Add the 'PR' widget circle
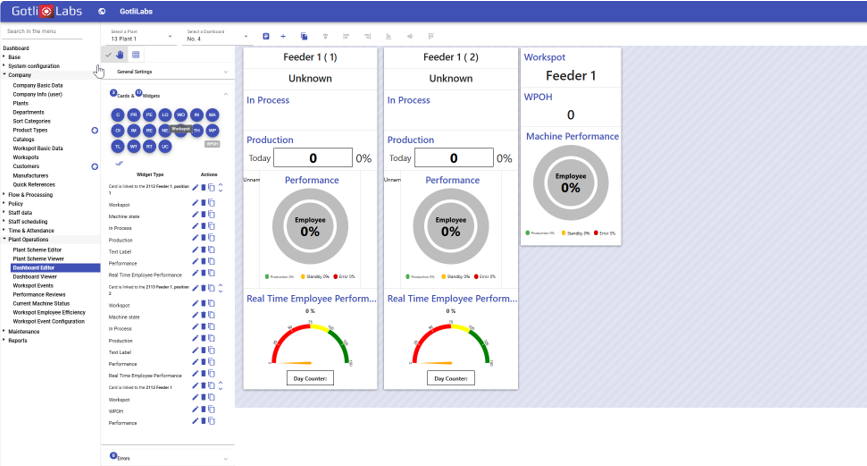Screen dimensions: 867x466 pyautogui.click(x=133, y=115)
